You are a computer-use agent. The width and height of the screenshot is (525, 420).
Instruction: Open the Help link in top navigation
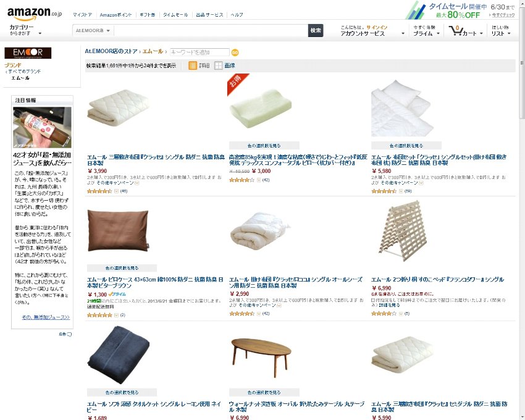click(x=237, y=15)
